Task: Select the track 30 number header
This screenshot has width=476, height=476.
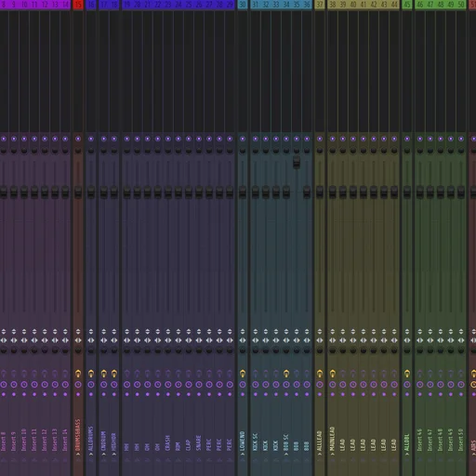Action: (x=243, y=5)
